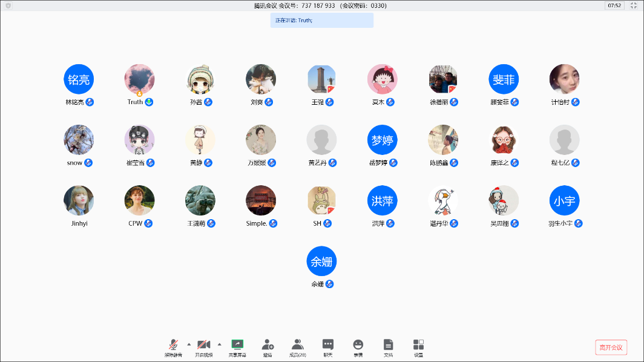
Task: Expand the video options arrow beside camera
Action: pyautogui.click(x=219, y=344)
